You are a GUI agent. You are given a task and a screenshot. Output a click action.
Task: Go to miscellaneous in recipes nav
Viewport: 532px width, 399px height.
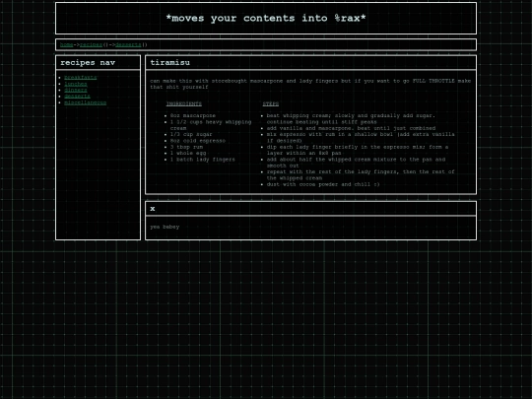(85, 102)
